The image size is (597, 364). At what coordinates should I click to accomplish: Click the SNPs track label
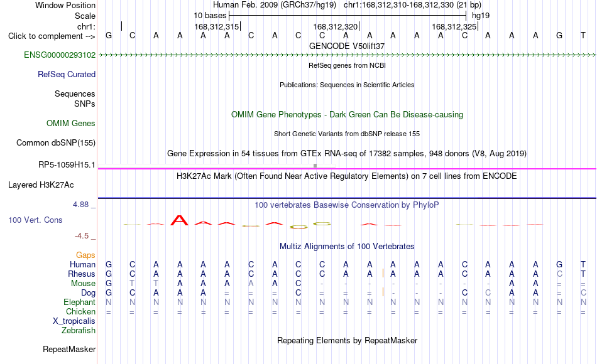tap(85, 104)
